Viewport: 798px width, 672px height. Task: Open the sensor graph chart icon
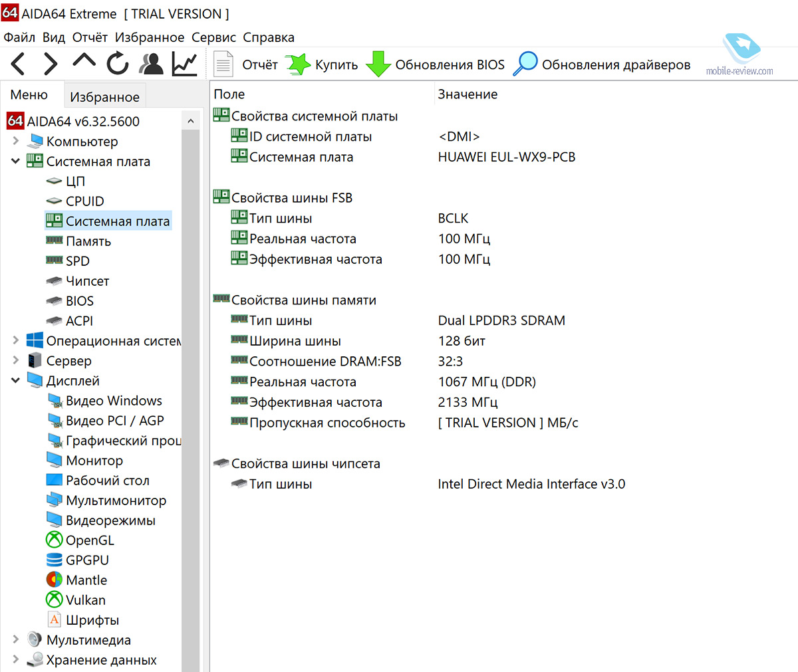pos(184,64)
